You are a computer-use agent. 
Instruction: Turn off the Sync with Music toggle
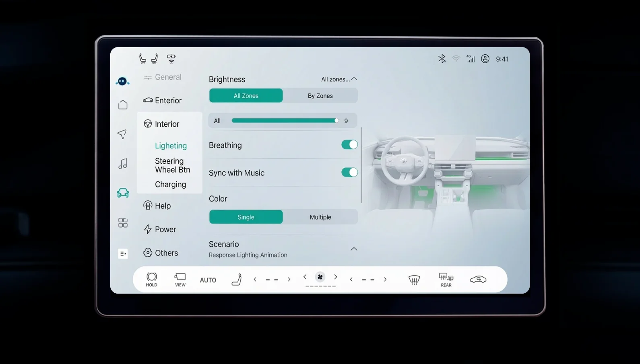point(349,173)
